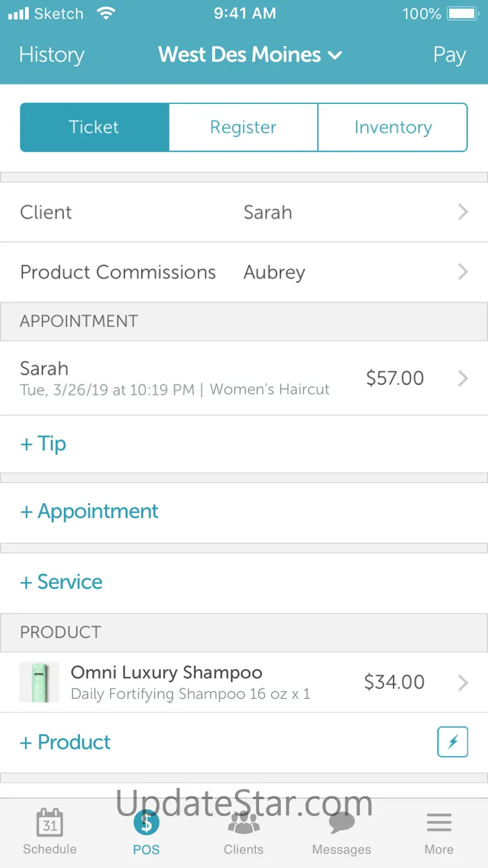Switch to the Inventory tab
The image size is (488, 868).
393,128
